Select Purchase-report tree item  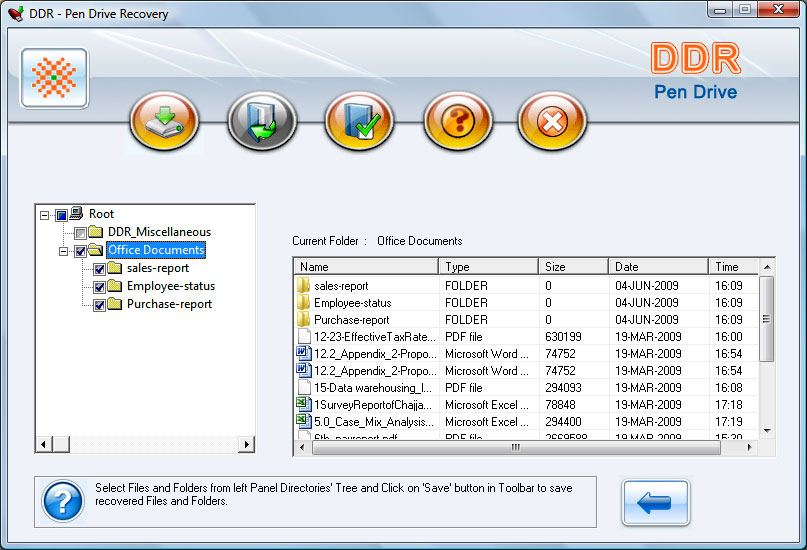(169, 304)
